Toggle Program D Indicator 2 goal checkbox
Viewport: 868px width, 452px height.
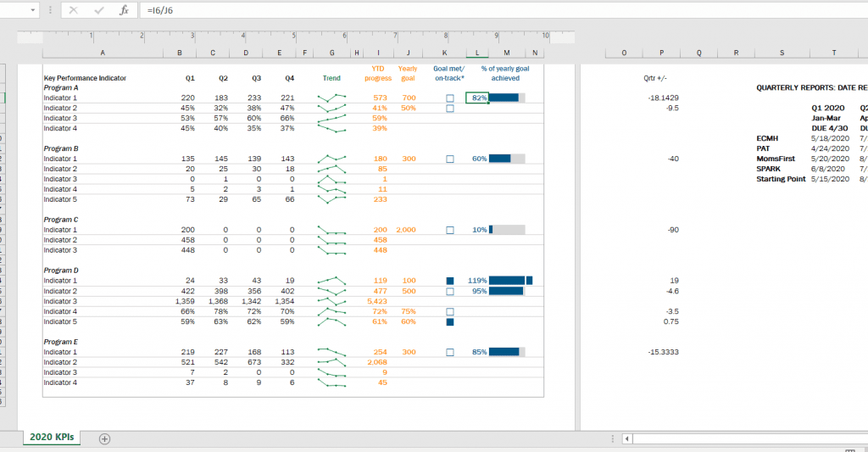click(450, 292)
